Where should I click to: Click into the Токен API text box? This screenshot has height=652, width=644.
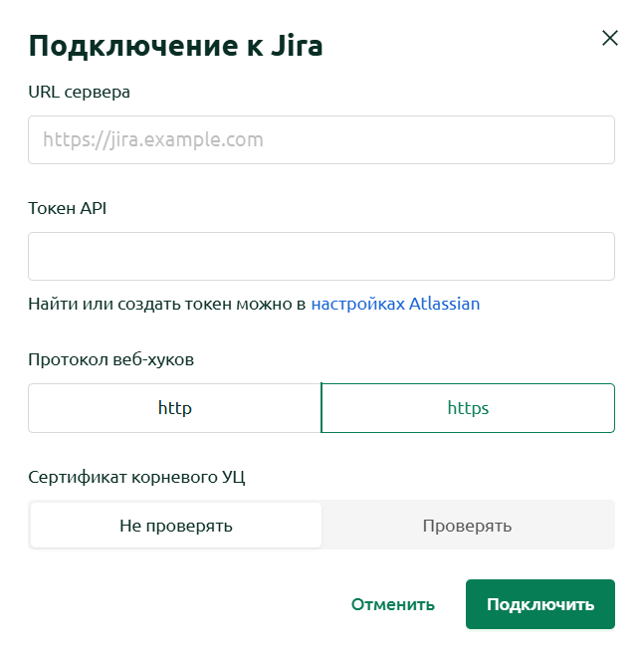tap(322, 256)
